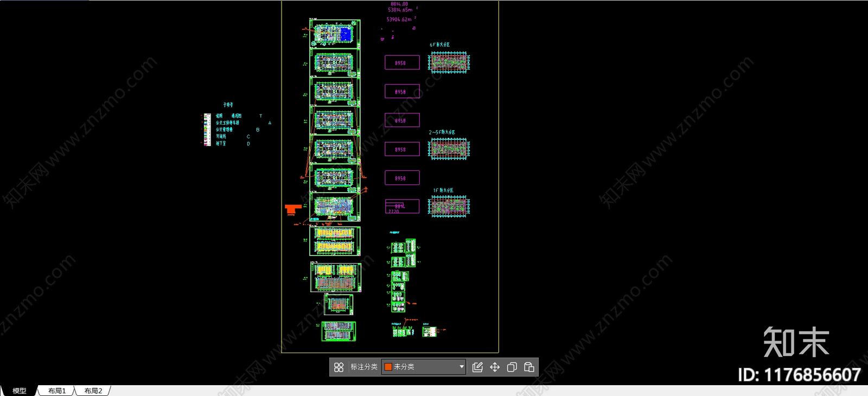
Task: Select the 1F fire zone plan thumbnail
Action: pos(449,206)
